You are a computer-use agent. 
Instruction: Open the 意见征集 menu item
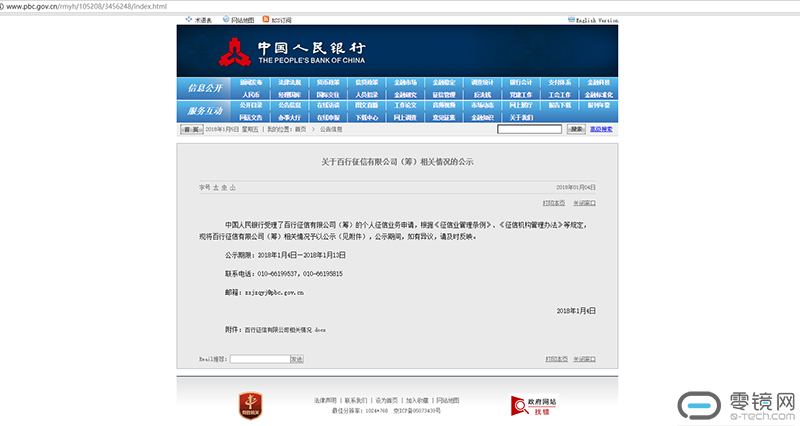(x=444, y=117)
